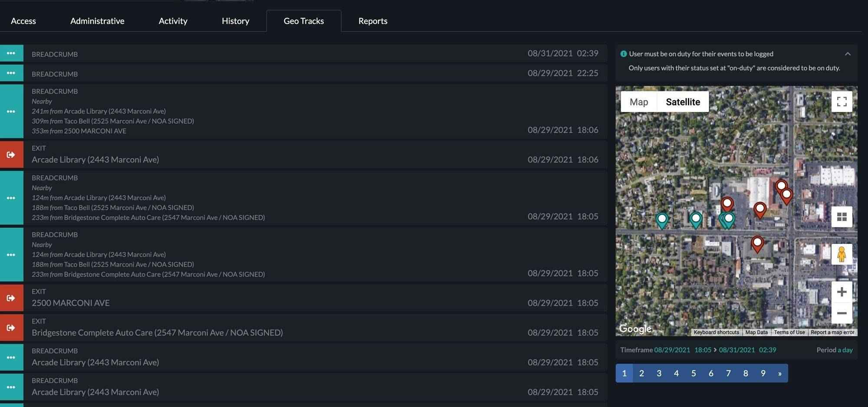Activate Street View with the Pegman icon

(842, 256)
